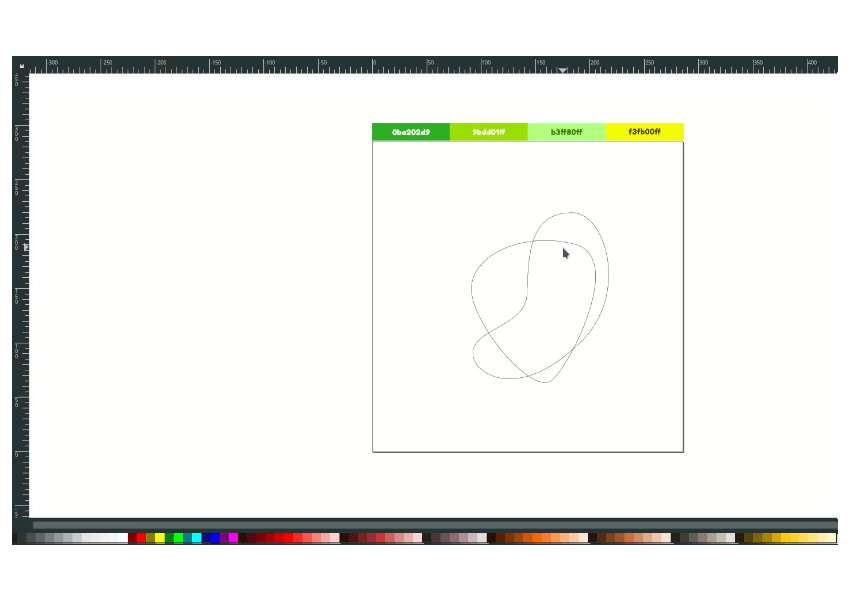
Task: Pick the pure red palette swatch
Action: click(141, 538)
